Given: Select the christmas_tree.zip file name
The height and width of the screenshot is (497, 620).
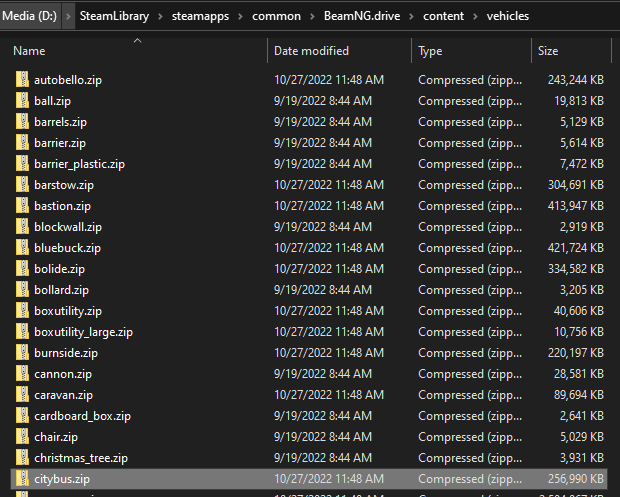Looking at the screenshot, I should [81, 457].
